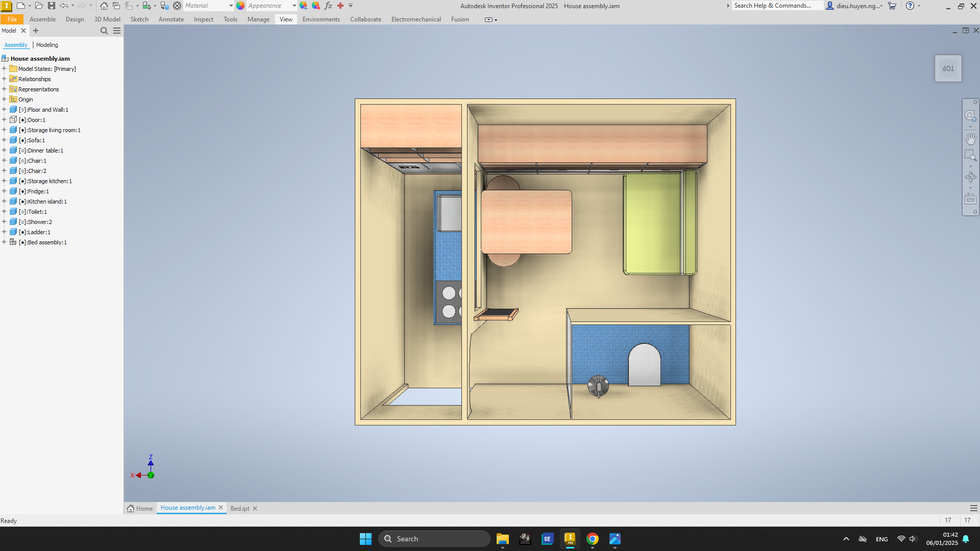Select the Zoom Window icon in navigation bar
Image resolution: width=980 pixels, height=551 pixels.
pyautogui.click(x=970, y=155)
